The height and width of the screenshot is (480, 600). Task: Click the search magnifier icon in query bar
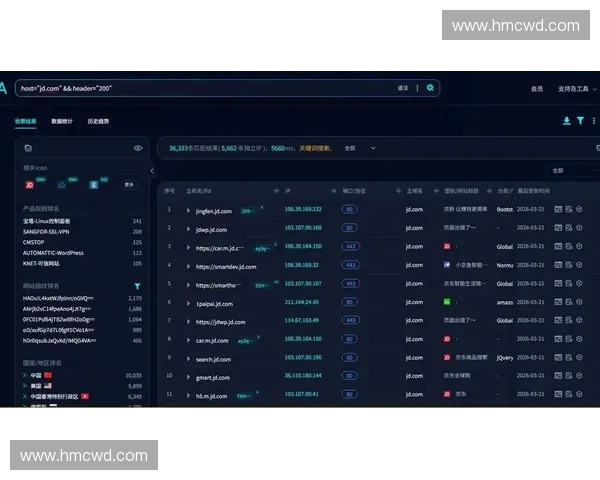pyautogui.click(x=430, y=88)
